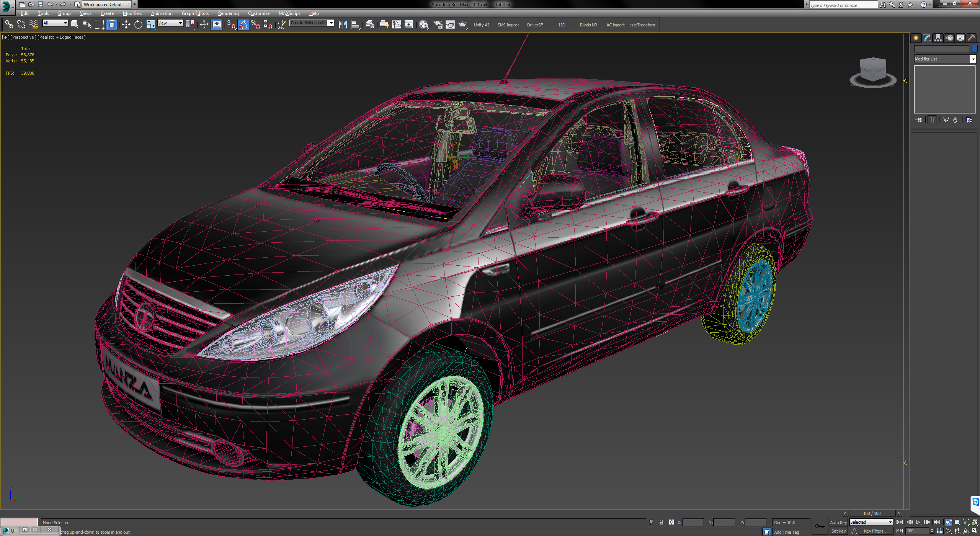980x536 pixels.
Task: Switch to the Hierarchy command panel tab
Action: [938, 38]
